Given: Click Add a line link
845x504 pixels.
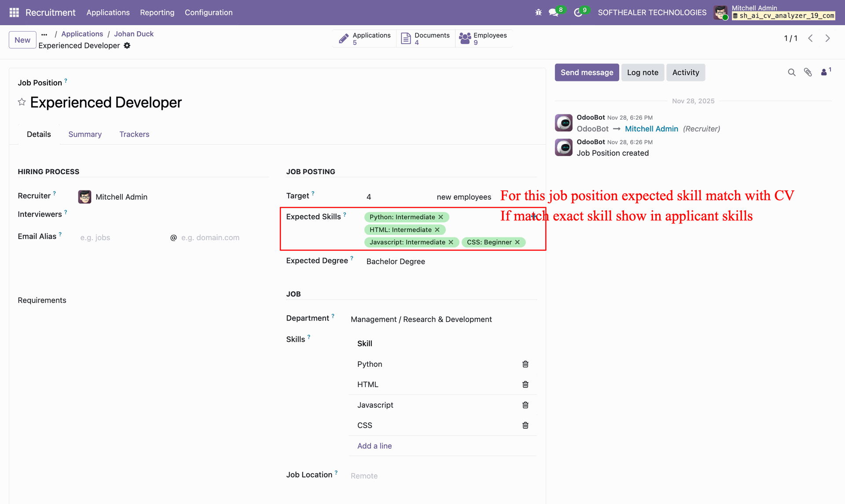Looking at the screenshot, I should click(374, 446).
